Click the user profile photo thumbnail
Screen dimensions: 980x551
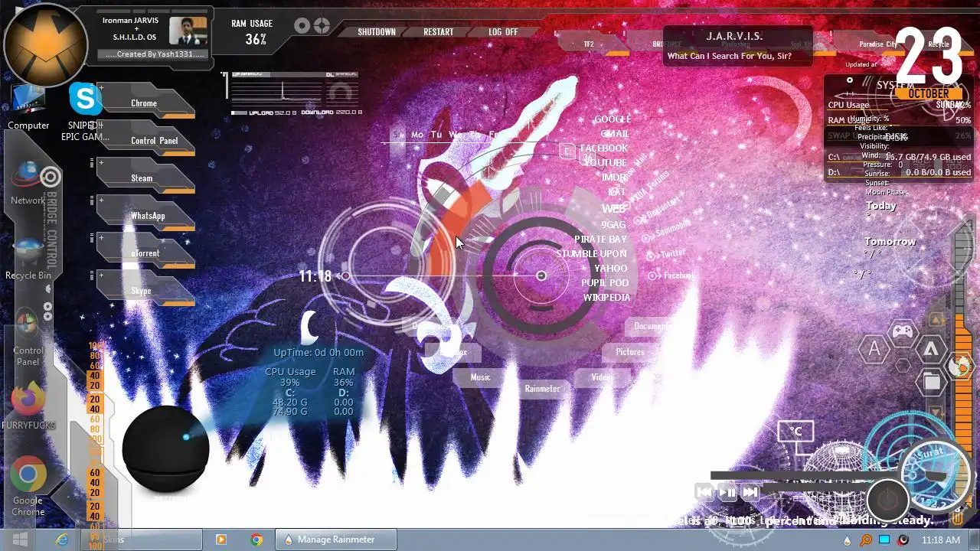pos(188,31)
